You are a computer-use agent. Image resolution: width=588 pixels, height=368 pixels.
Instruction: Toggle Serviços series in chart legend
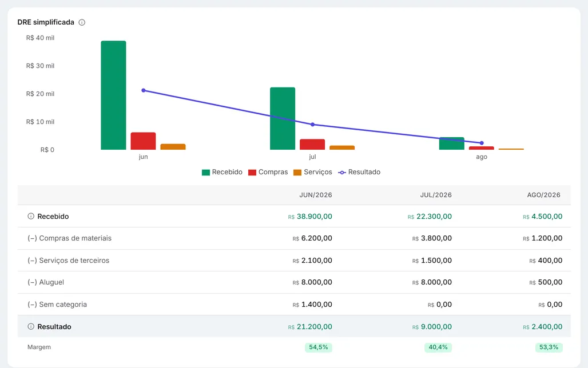pos(313,172)
